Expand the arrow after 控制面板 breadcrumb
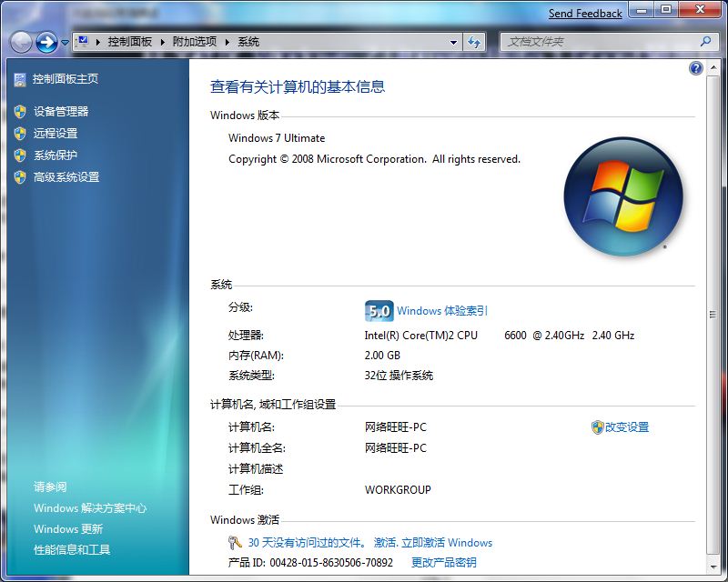This screenshot has width=728, height=582. pos(163,42)
